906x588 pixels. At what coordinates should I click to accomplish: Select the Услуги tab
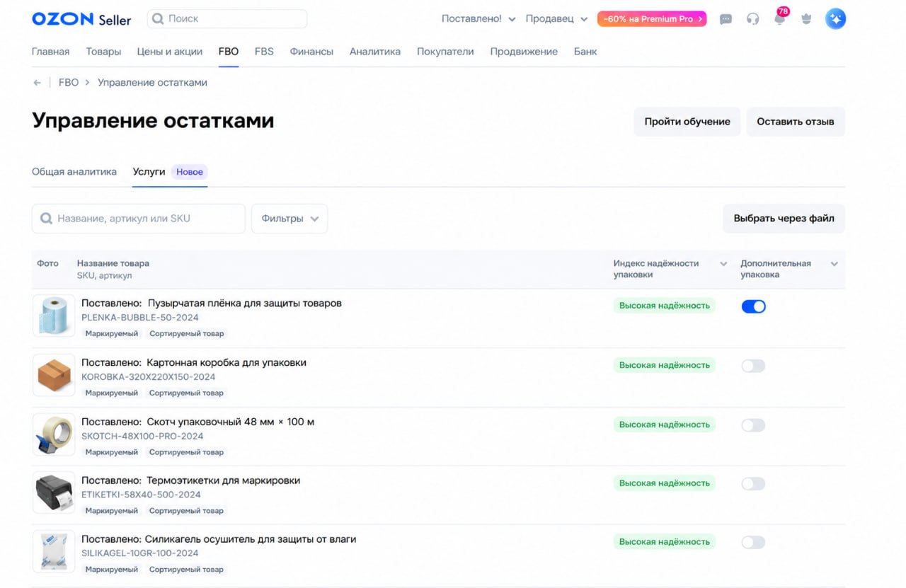pyautogui.click(x=149, y=172)
